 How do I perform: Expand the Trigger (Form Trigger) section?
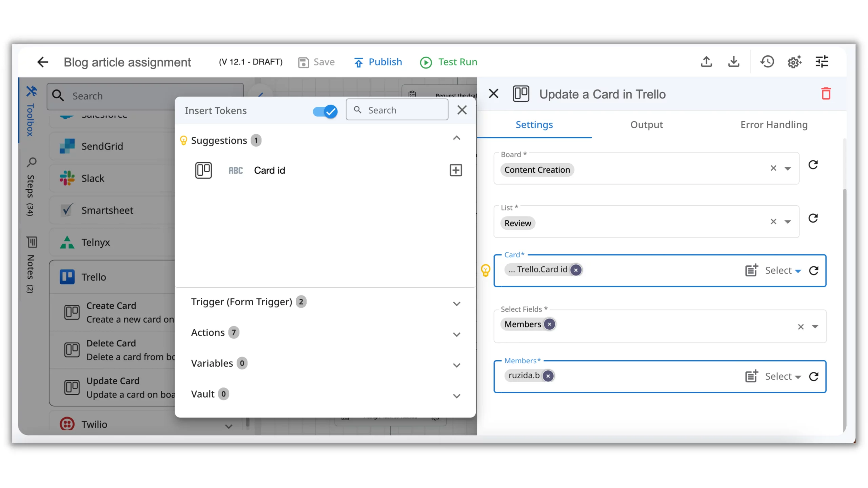(457, 303)
